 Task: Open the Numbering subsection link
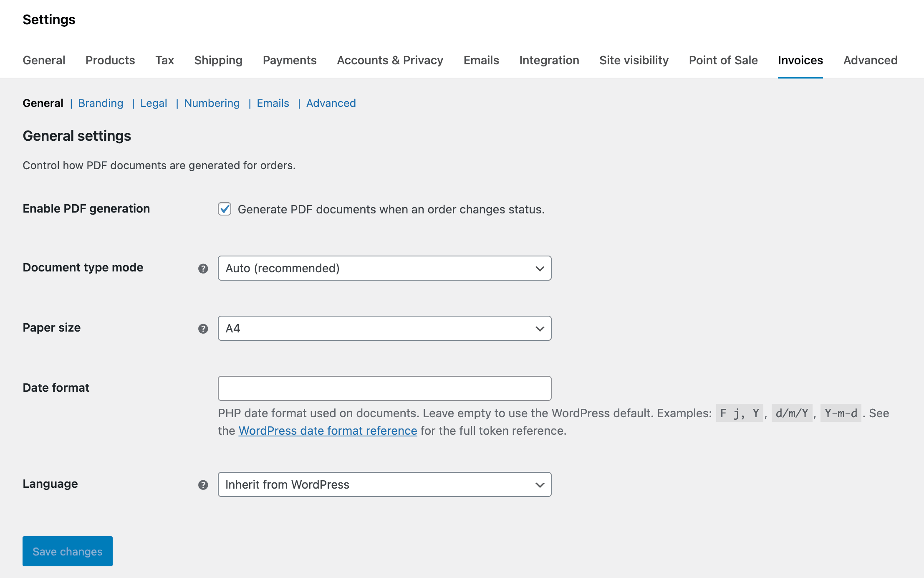[x=212, y=103]
